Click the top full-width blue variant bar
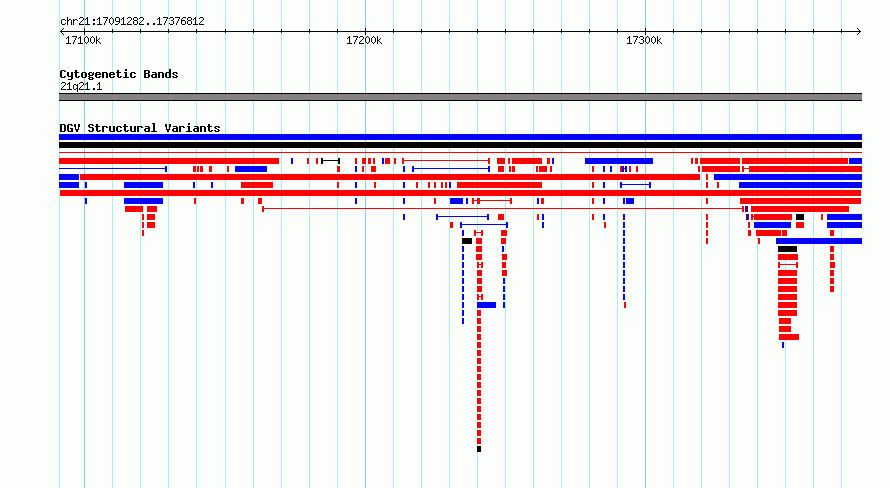The height and width of the screenshot is (488, 890). click(460, 137)
